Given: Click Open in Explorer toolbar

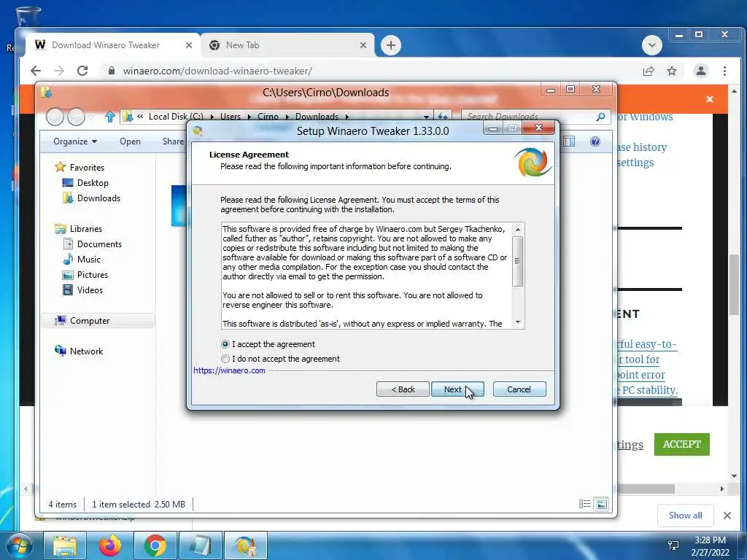Looking at the screenshot, I should tap(130, 141).
